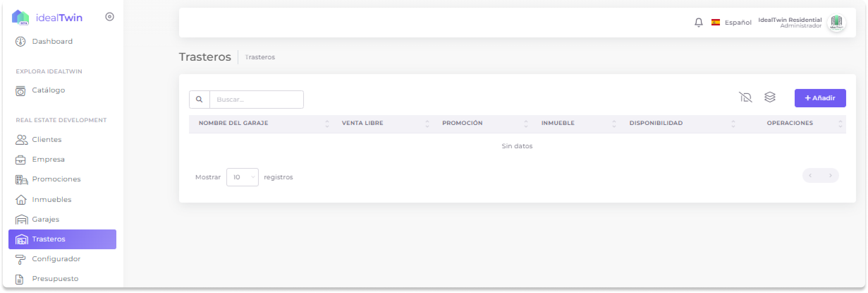Sort table by Disponibilidad column
868x293 pixels.
(656, 123)
